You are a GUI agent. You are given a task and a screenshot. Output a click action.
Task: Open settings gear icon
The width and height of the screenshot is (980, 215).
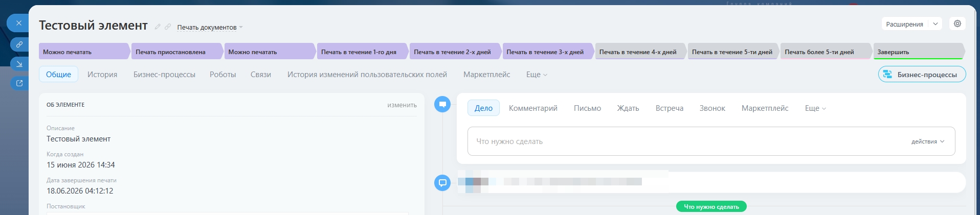(x=957, y=23)
